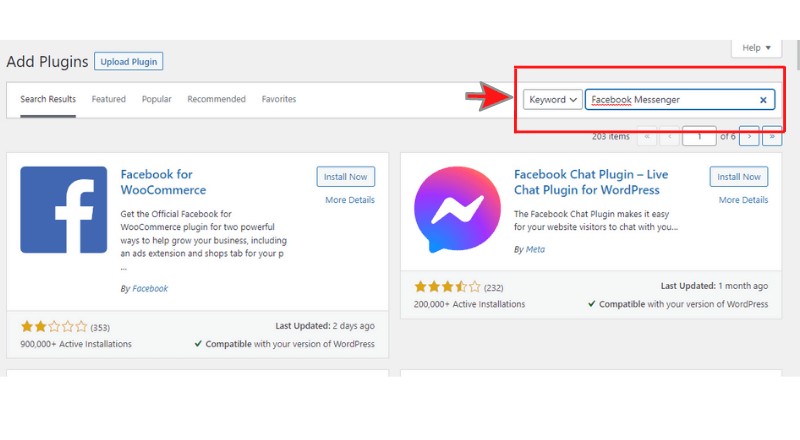This screenshot has width=800, height=440.
Task: Open the Facebook for WooCommerce plugin title
Action: click(163, 182)
